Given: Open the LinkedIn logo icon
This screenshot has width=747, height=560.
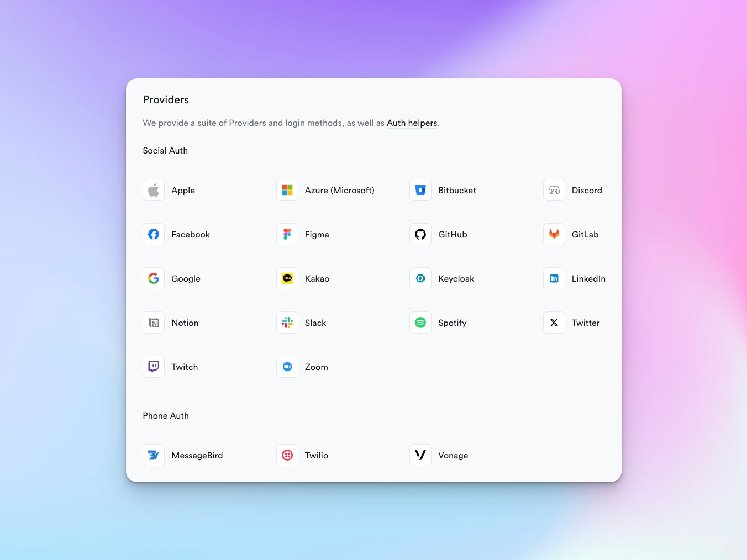Looking at the screenshot, I should 554,278.
